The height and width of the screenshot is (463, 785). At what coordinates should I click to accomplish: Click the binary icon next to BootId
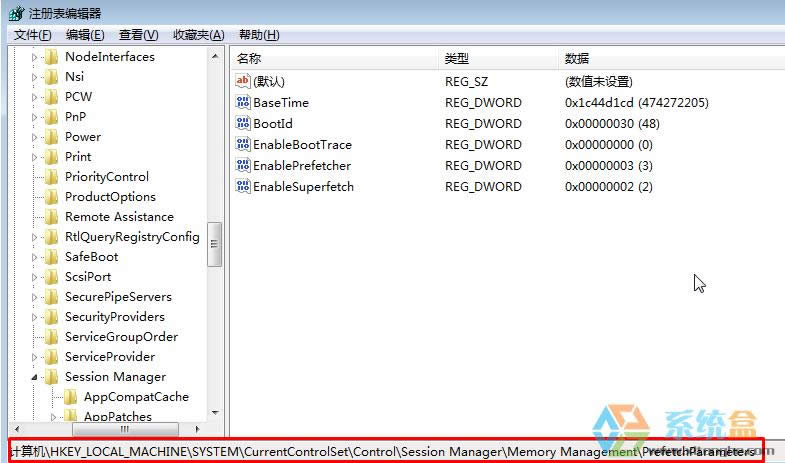242,124
